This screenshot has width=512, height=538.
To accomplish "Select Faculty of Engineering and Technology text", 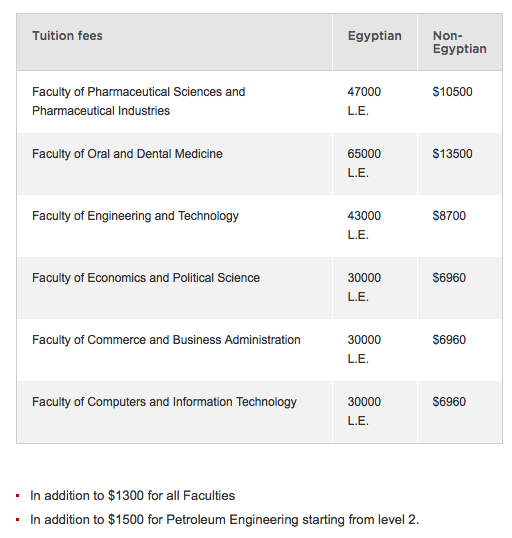I will click(x=135, y=216).
